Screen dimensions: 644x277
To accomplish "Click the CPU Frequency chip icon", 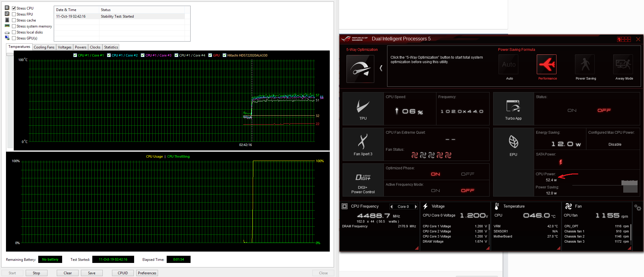I will click(x=344, y=206).
